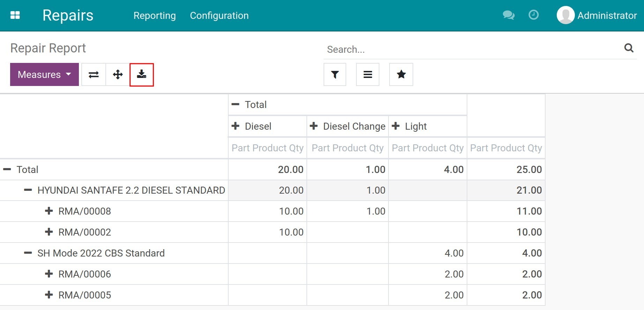Image resolution: width=644 pixels, height=310 pixels.
Task: Click the HYUNDAI row total 21.00
Action: 529,190
